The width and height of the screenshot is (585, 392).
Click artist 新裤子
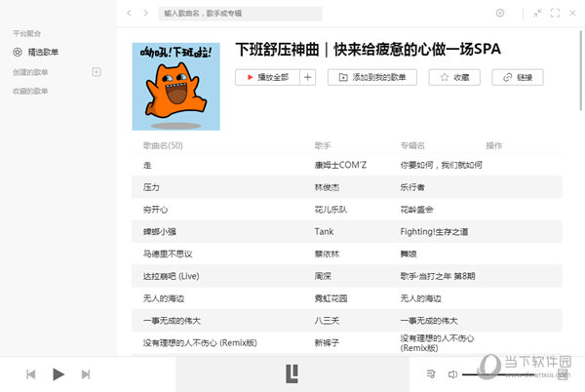click(x=327, y=343)
